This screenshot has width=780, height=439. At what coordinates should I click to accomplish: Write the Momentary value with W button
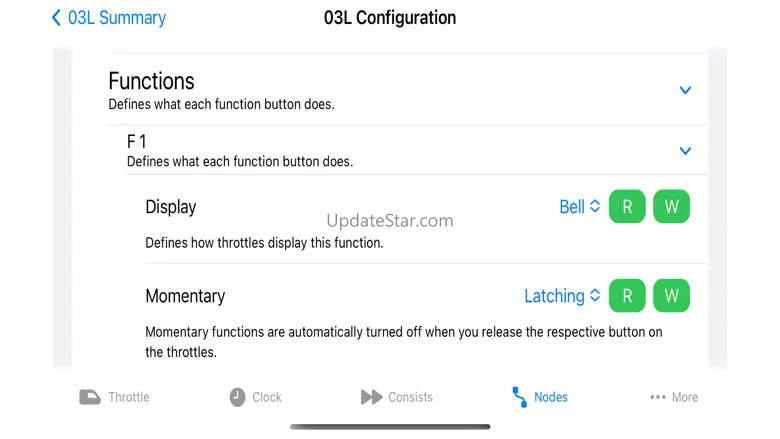671,296
